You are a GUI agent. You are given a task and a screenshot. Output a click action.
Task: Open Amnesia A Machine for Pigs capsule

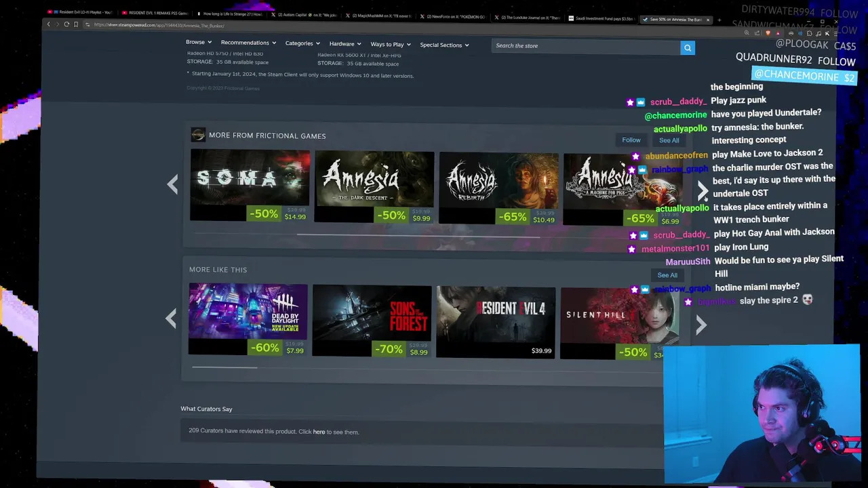click(x=623, y=189)
